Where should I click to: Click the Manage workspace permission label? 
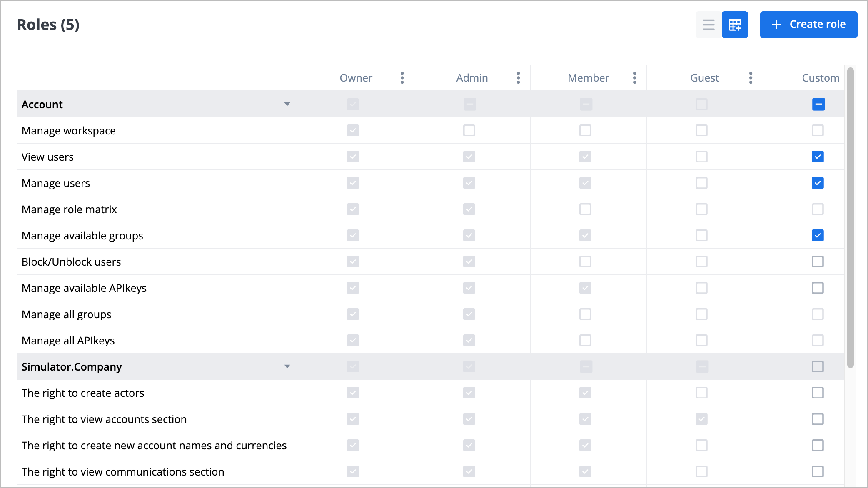[x=69, y=131]
